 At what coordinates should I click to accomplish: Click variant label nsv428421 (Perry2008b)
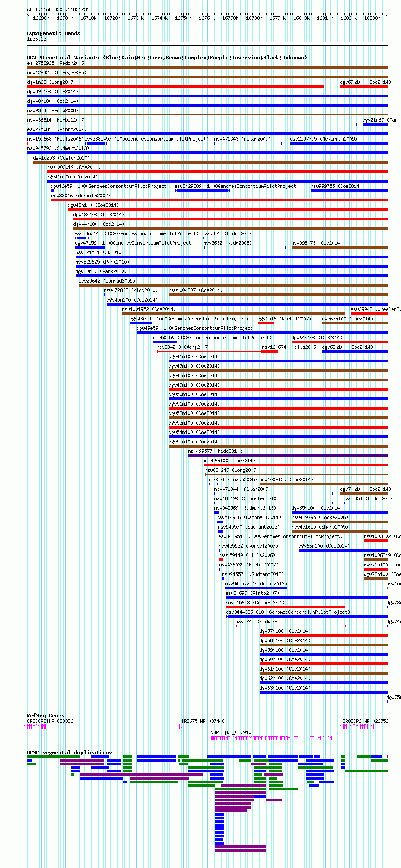pos(57,73)
